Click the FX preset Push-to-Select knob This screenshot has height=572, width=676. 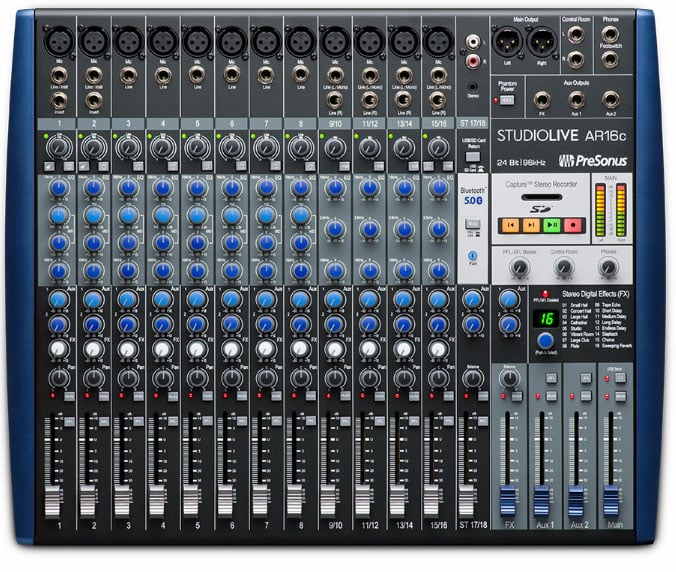tap(546, 341)
